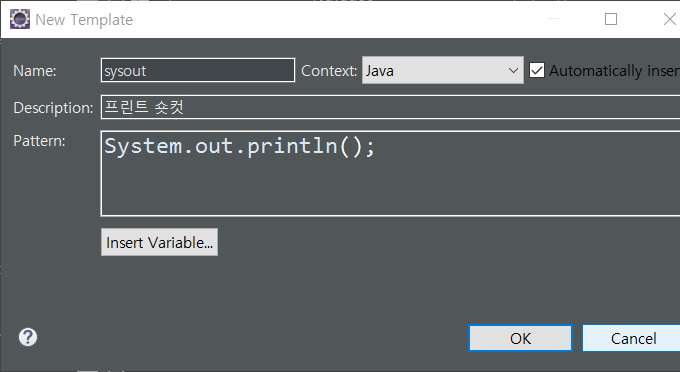Place cursor in the Description text field

[390, 107]
